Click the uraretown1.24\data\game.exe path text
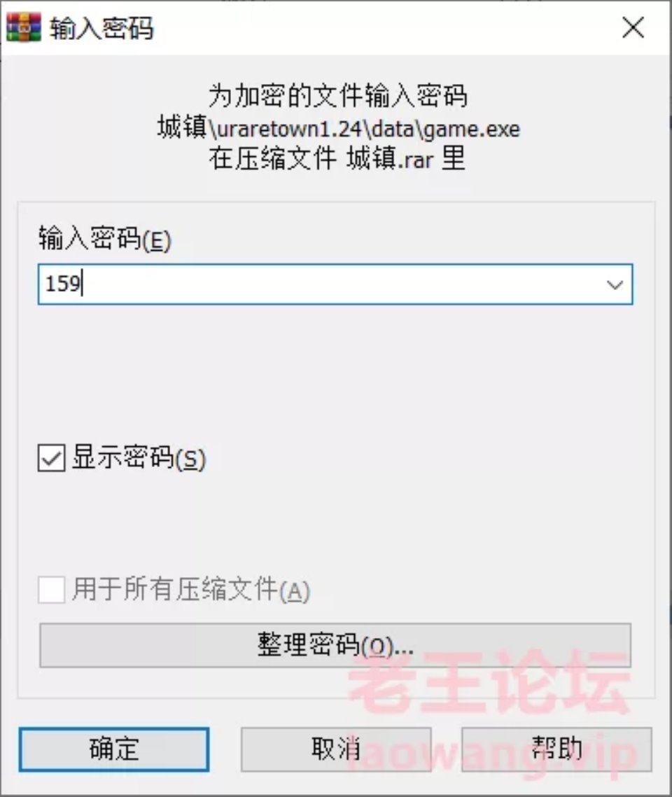672x797 pixels. pos(368,129)
